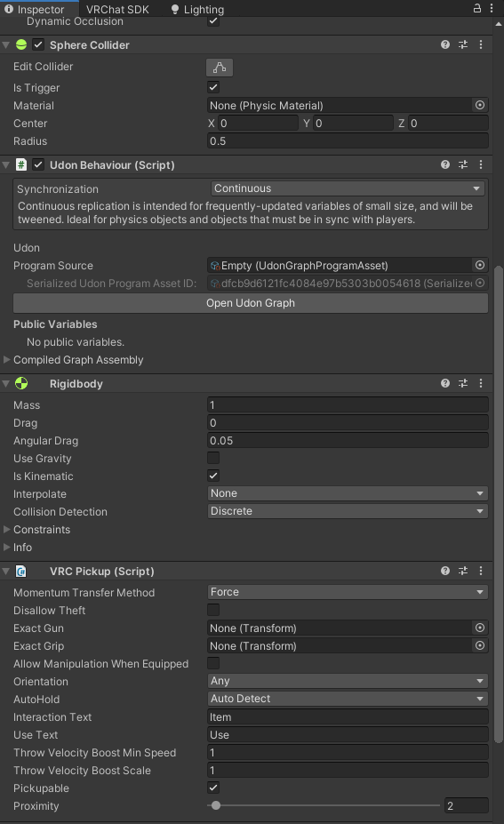Viewport: 504px width, 824px height.
Task: Open Sphere Collider preset settings icon
Action: pos(463,44)
